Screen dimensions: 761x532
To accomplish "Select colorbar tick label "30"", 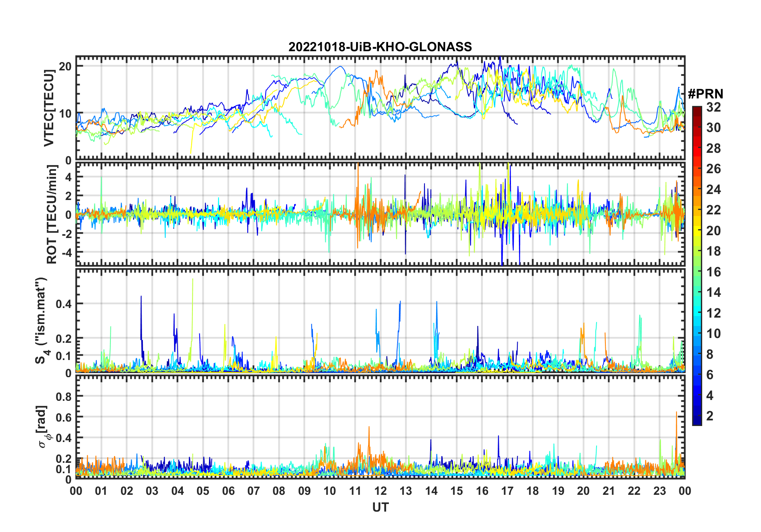I will tap(713, 128).
